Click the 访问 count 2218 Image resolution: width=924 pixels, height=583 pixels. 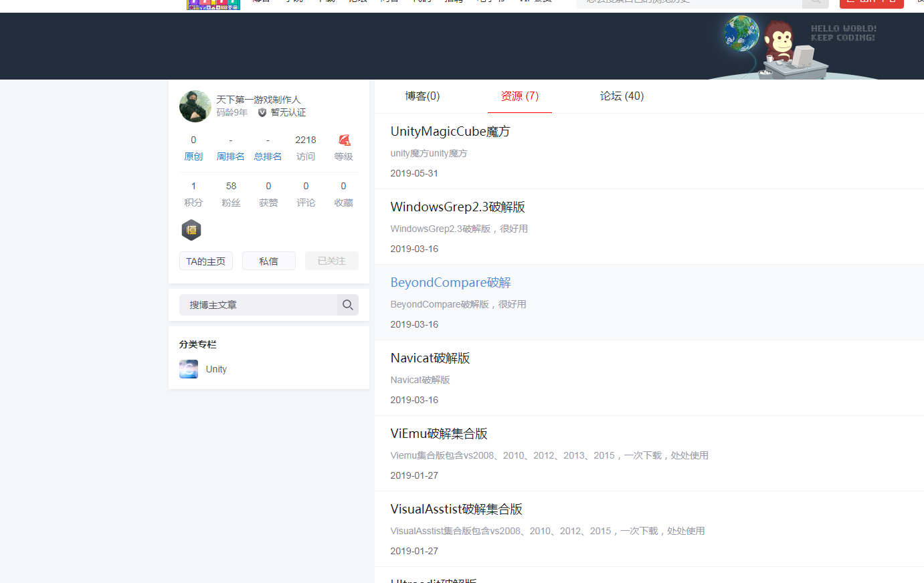click(x=306, y=140)
